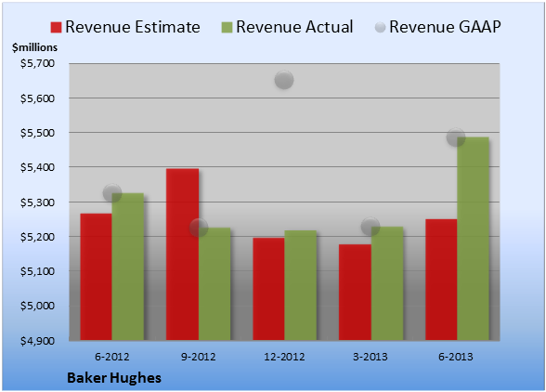Select the 'Revenue Estimate' legend label
Image resolution: width=546 pixels, height=392 pixels.
click(x=133, y=27)
